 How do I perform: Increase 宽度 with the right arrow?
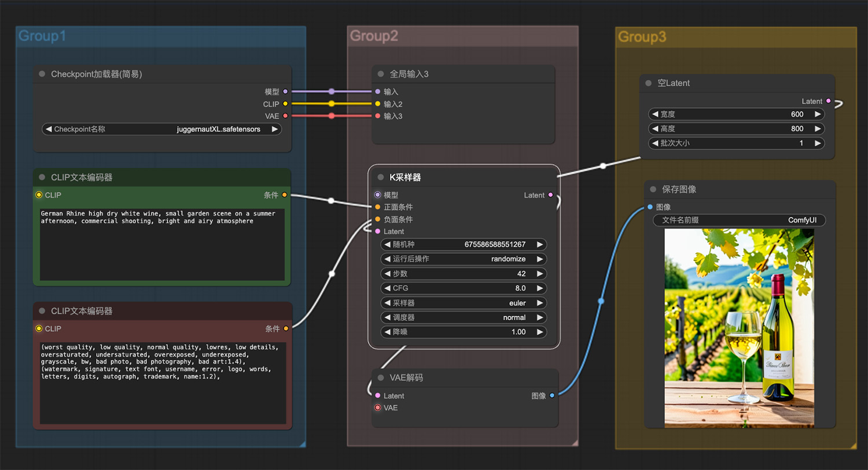tap(818, 114)
